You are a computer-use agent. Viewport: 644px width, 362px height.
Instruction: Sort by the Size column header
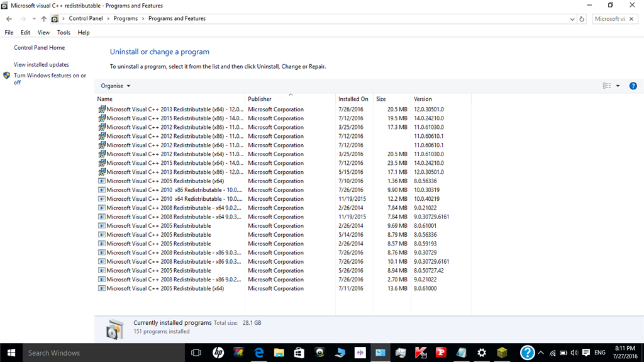click(392, 99)
